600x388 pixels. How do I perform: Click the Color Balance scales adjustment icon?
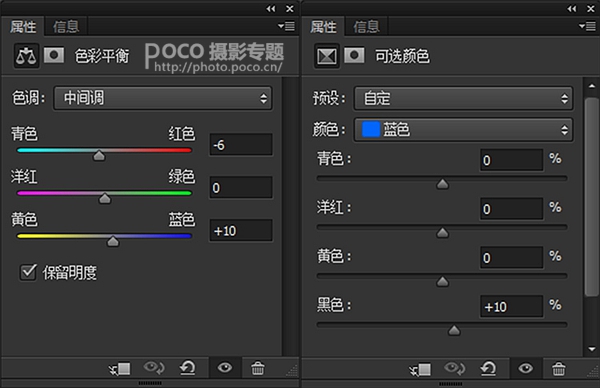26,56
